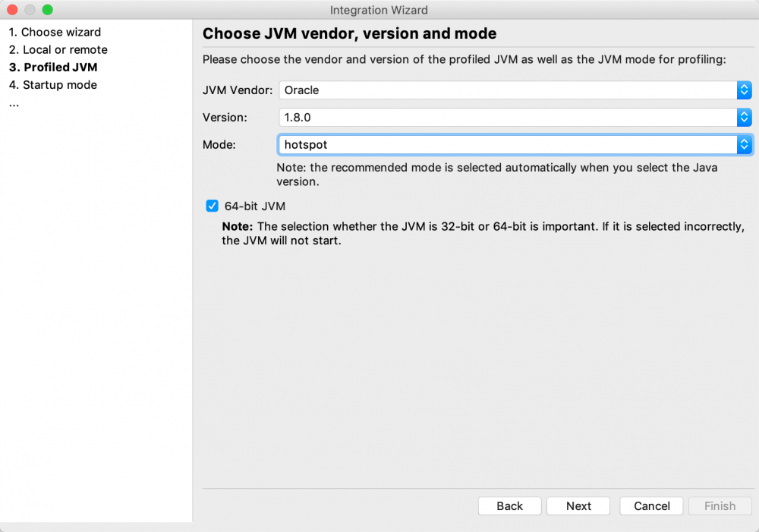
Task: Open the Mode dropdown
Action: point(509,144)
